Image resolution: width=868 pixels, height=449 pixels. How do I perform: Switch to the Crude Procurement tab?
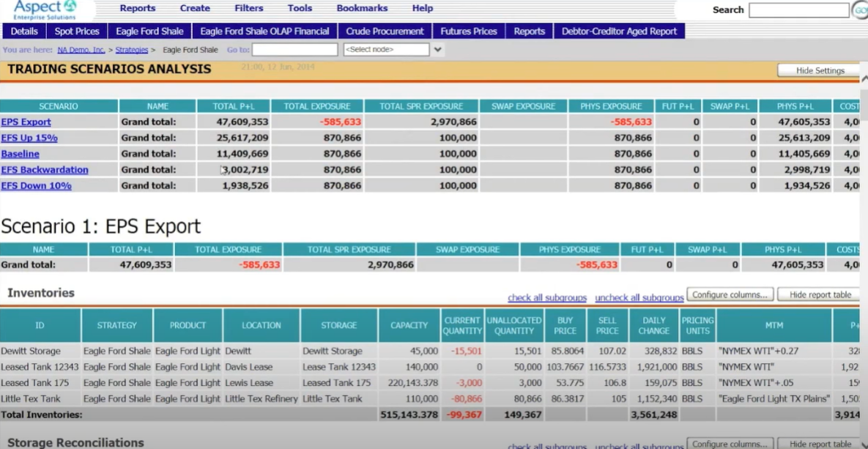385,31
